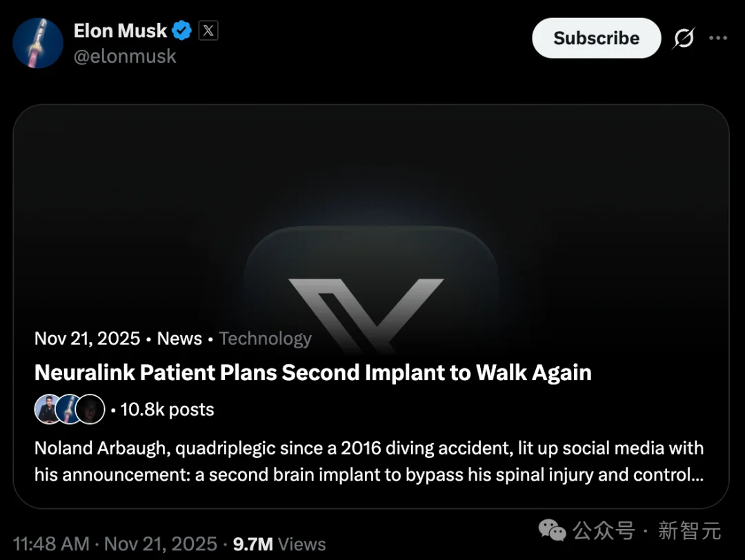Screen dimensions: 745x560
Task: Select the Technology topic label
Action: click(x=265, y=339)
